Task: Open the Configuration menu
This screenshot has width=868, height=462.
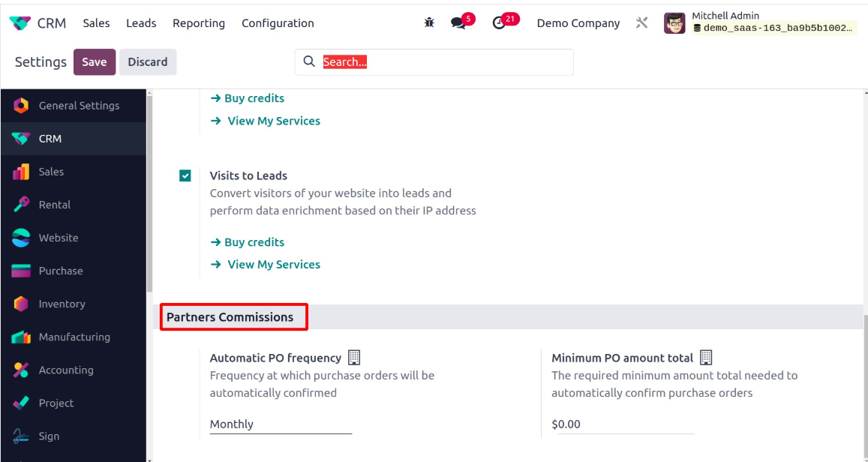Action: (x=278, y=23)
